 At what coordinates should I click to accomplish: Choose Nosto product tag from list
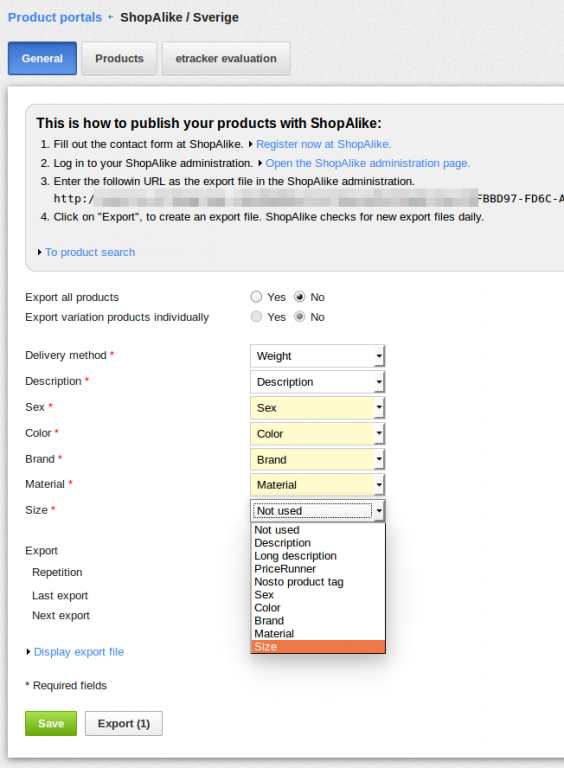click(x=318, y=582)
